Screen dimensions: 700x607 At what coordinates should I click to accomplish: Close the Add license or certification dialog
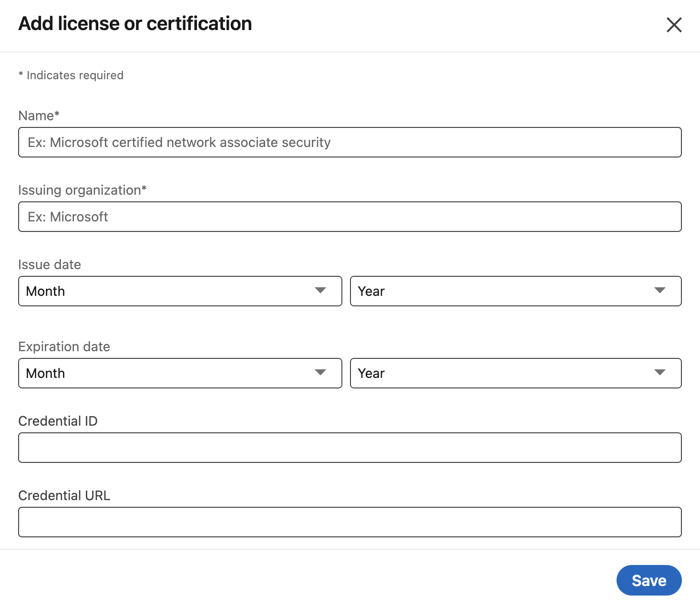click(x=674, y=25)
